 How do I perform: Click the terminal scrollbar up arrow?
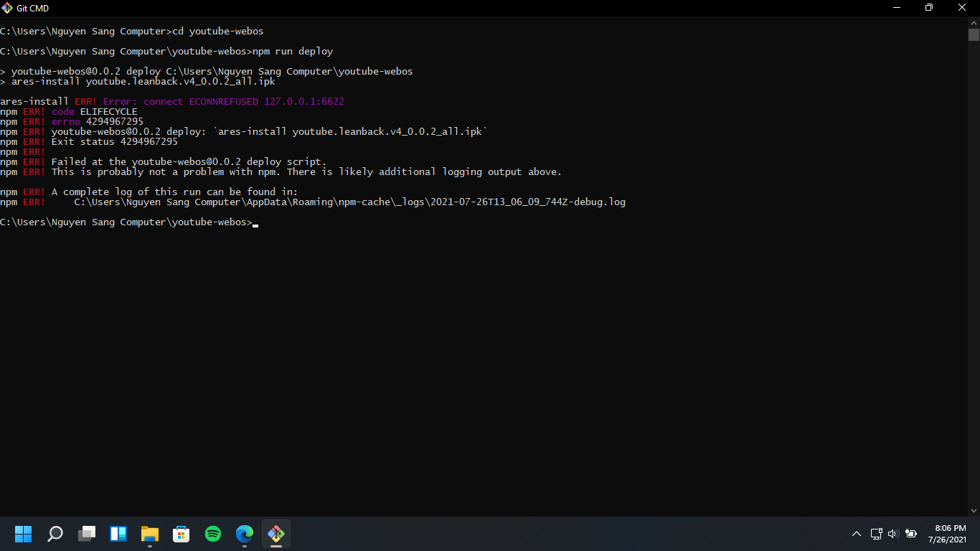pyautogui.click(x=974, y=22)
